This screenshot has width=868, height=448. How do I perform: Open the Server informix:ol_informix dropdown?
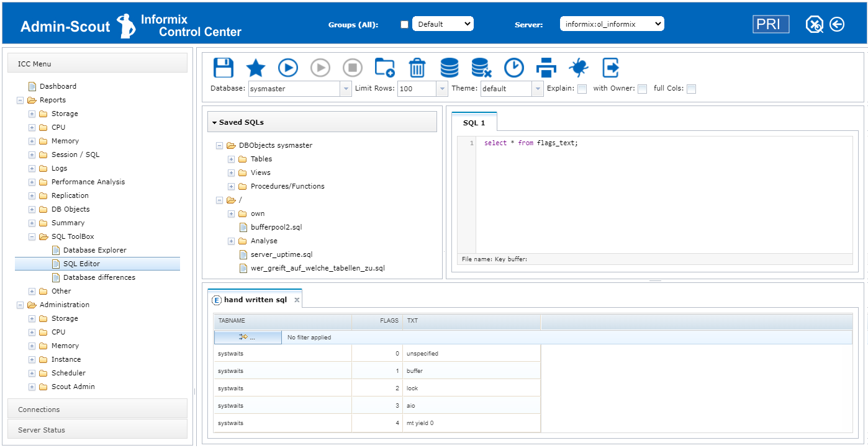coord(612,24)
